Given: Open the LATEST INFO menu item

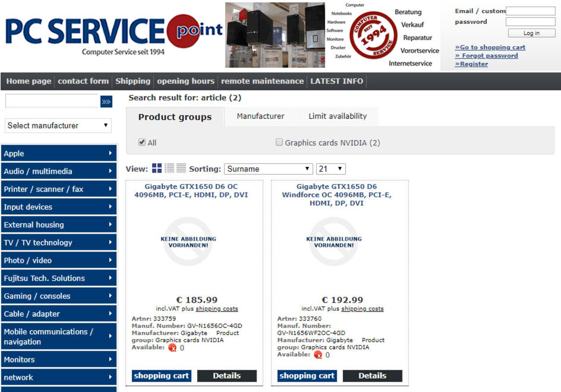Looking at the screenshot, I should (x=337, y=81).
